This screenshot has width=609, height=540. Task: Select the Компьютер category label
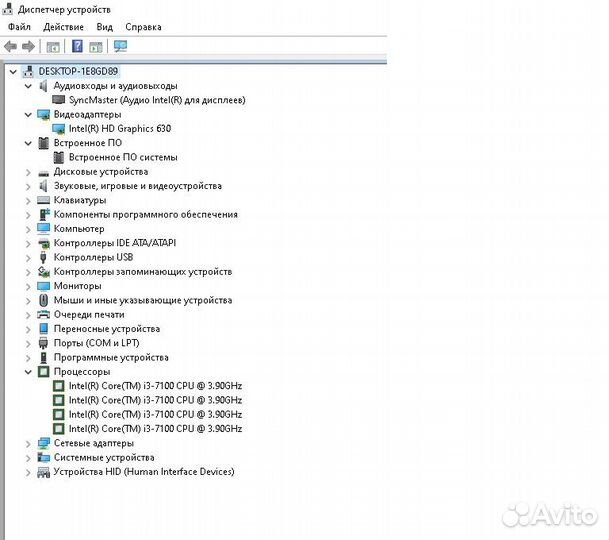tap(79, 229)
